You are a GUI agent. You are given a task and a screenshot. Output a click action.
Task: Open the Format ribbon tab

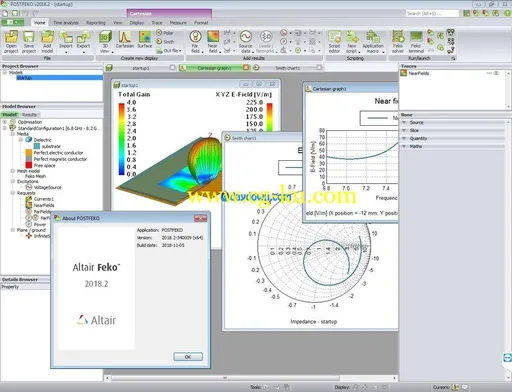click(x=201, y=23)
